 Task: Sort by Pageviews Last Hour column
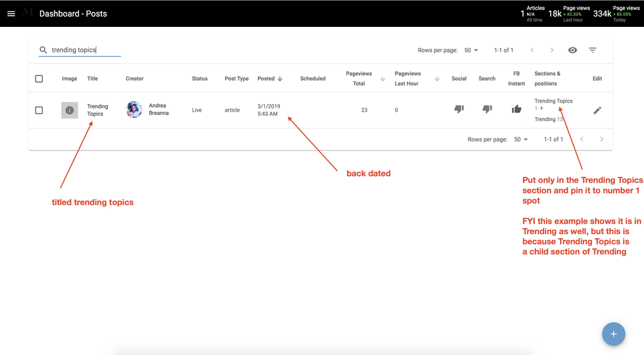point(407,79)
